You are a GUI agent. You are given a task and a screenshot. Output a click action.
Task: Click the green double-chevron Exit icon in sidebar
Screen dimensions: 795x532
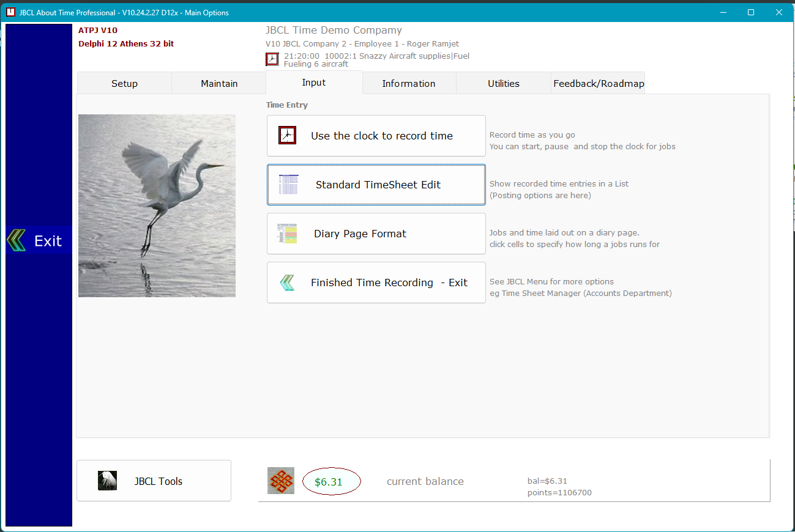[x=17, y=240]
